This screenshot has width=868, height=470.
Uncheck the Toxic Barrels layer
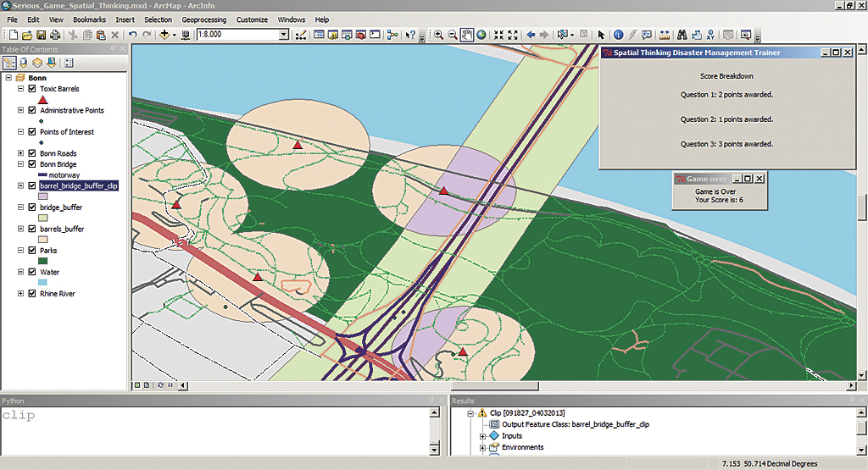[32, 89]
